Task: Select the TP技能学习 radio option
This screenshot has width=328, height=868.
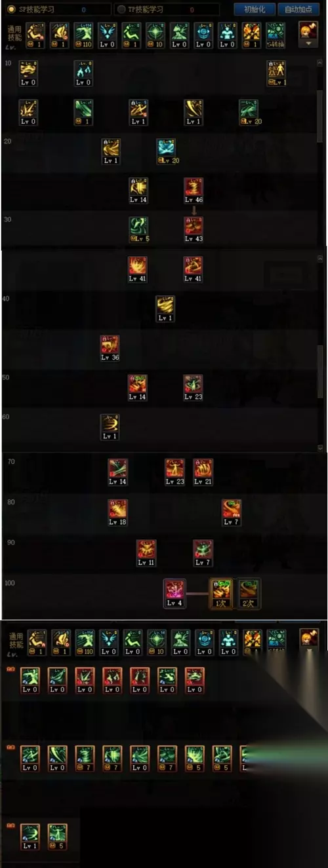Action: (x=121, y=10)
